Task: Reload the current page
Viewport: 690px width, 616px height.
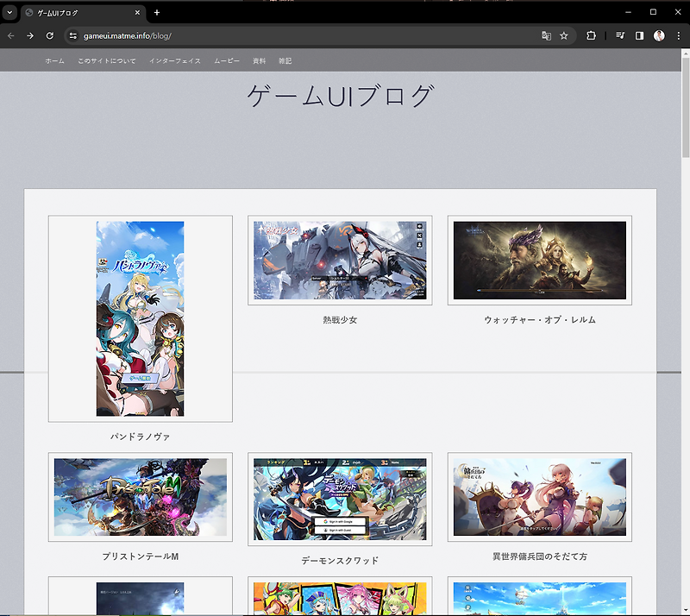Action: (x=50, y=35)
